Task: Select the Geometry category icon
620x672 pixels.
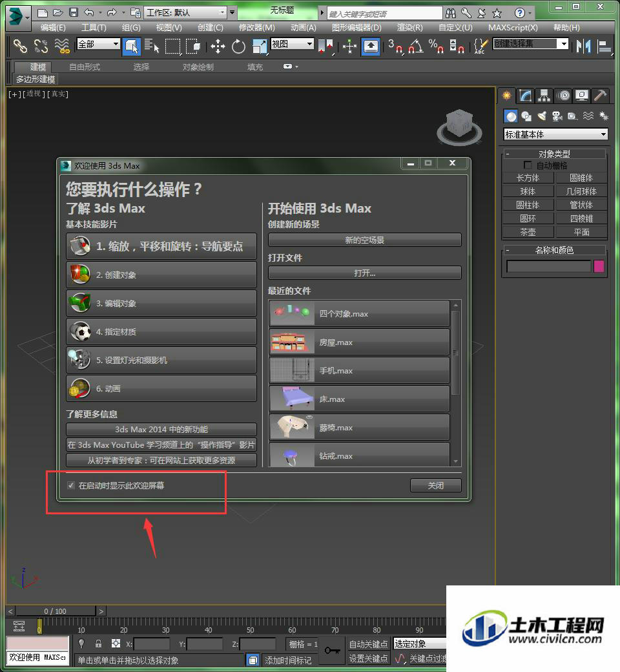Action: coord(511,116)
